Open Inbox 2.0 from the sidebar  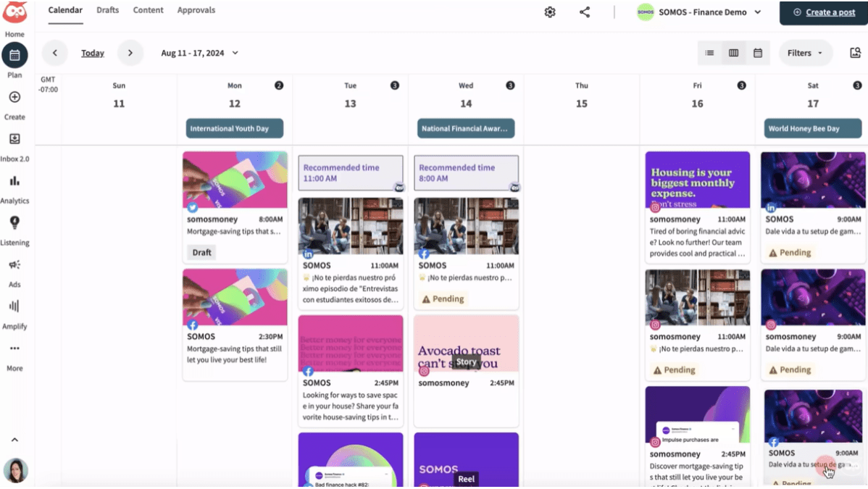(15, 144)
